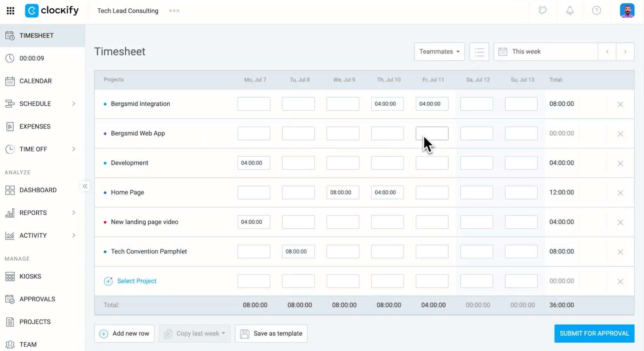Click the colored dot next to Development
This screenshot has width=644, height=351.
click(x=105, y=163)
